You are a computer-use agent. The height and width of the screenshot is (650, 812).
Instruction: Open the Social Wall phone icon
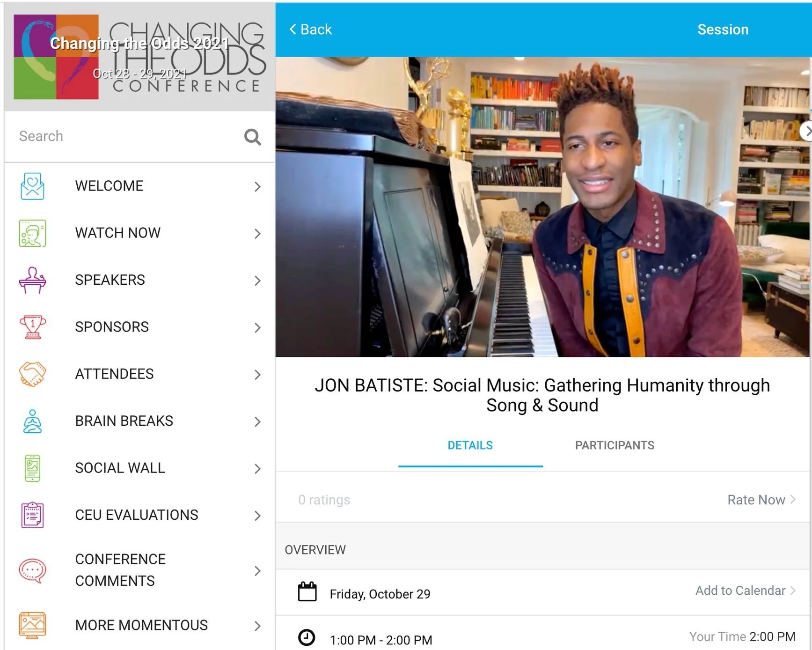click(x=32, y=468)
